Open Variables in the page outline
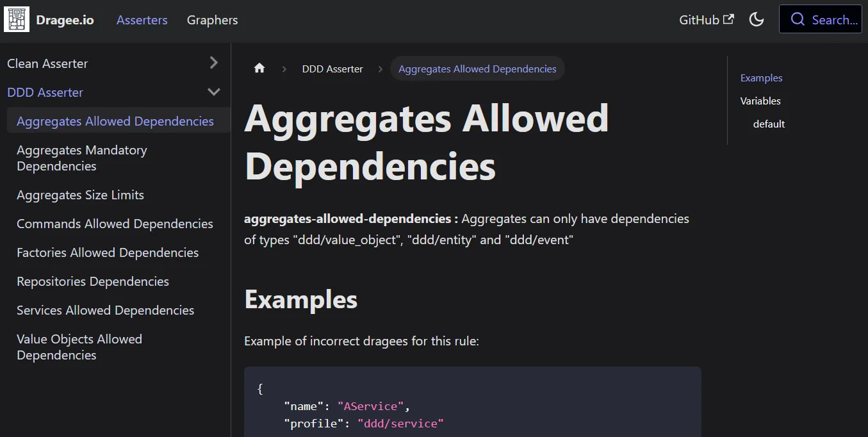This screenshot has width=868, height=437. [x=760, y=101]
